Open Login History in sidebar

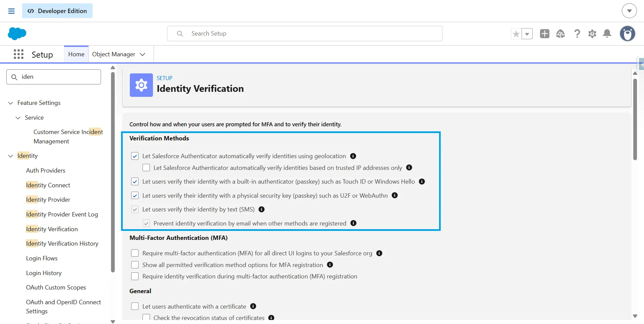[44, 273]
